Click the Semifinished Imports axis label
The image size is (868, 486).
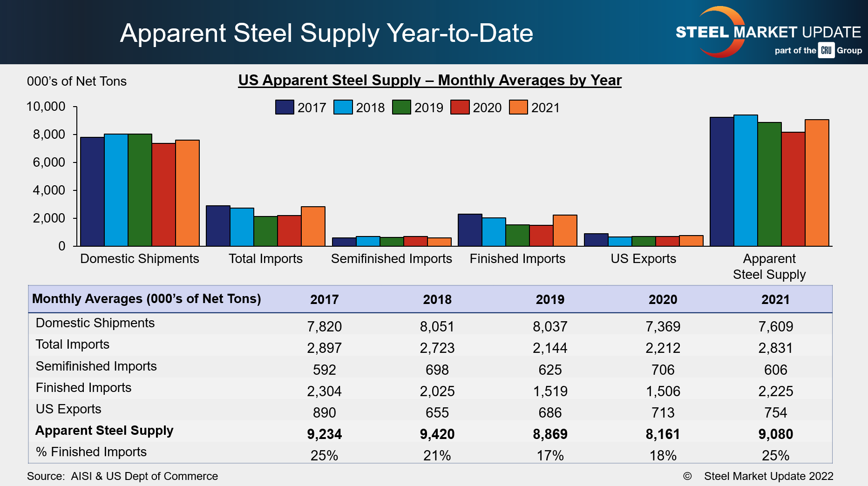pyautogui.click(x=391, y=259)
